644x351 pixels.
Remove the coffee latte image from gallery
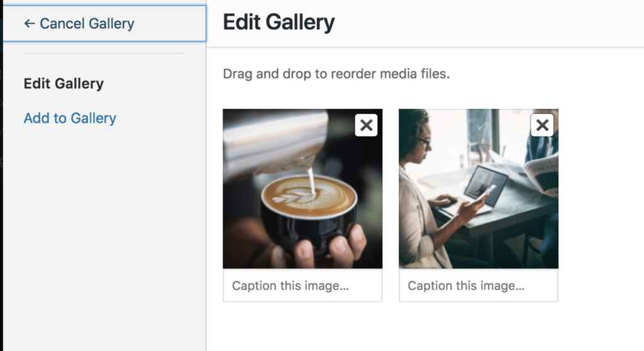point(366,125)
